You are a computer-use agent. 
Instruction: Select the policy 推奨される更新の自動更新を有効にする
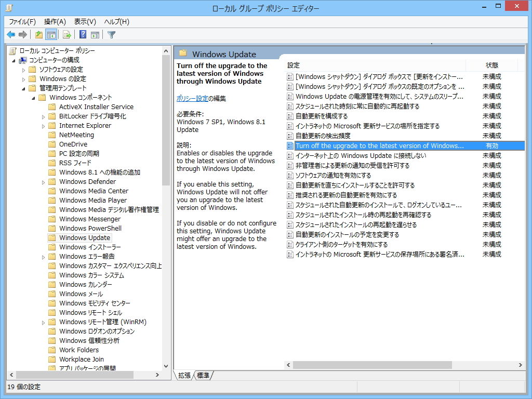(x=346, y=195)
